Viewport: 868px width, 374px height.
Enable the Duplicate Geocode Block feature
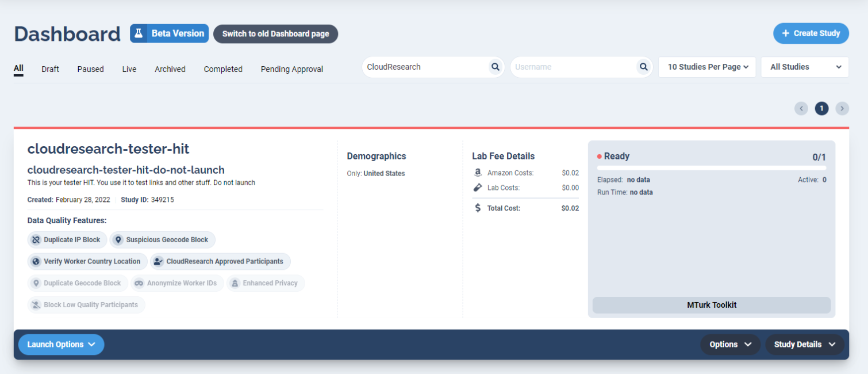78,283
